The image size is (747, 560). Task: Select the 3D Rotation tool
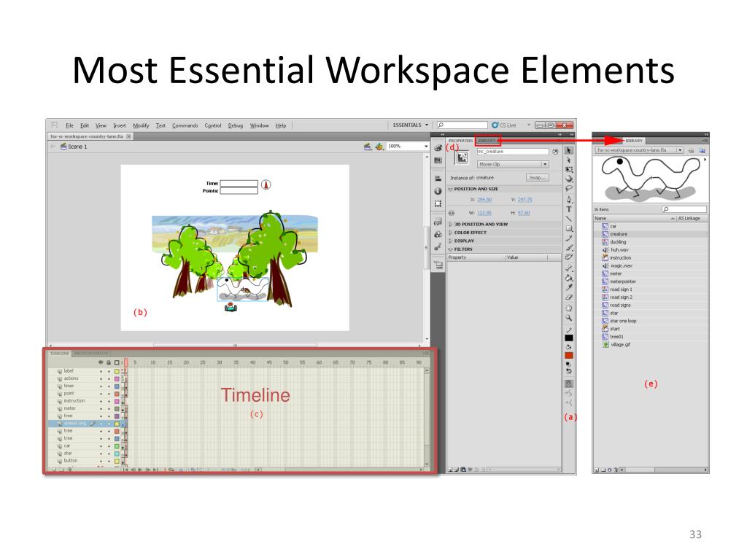[x=569, y=179]
